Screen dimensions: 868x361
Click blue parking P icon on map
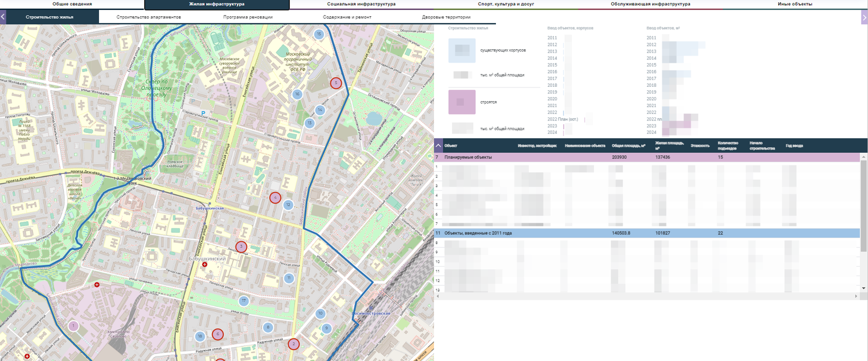pyautogui.click(x=203, y=113)
